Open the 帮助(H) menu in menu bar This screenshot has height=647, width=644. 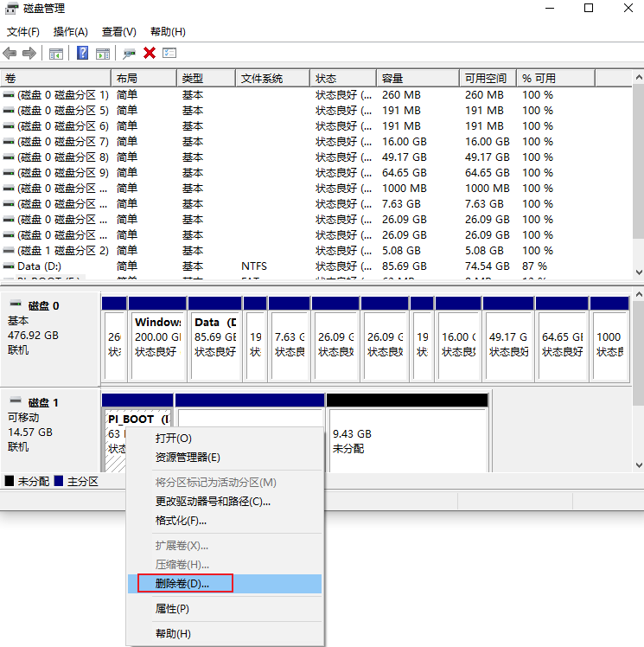pos(168,32)
